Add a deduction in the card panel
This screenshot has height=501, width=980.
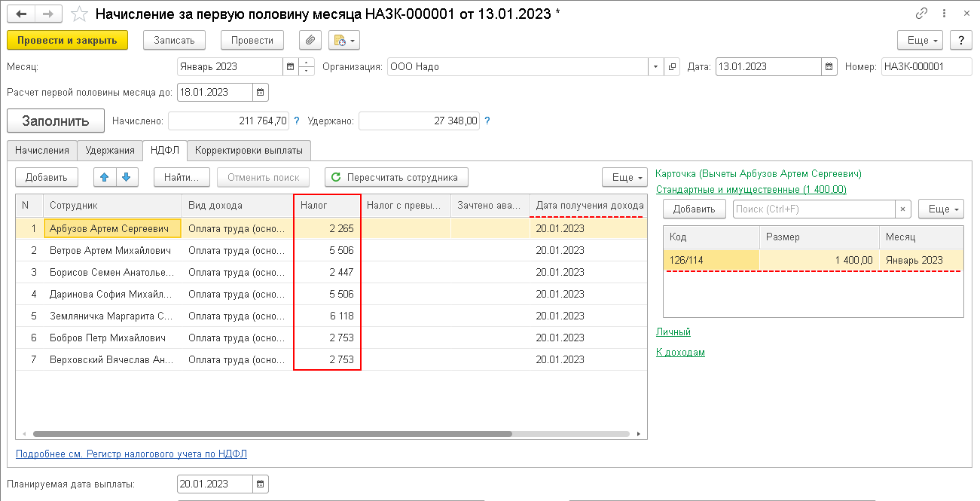(695, 209)
